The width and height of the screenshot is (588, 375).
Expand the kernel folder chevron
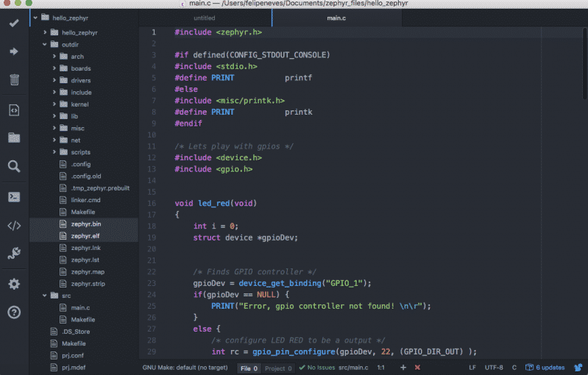pos(54,104)
